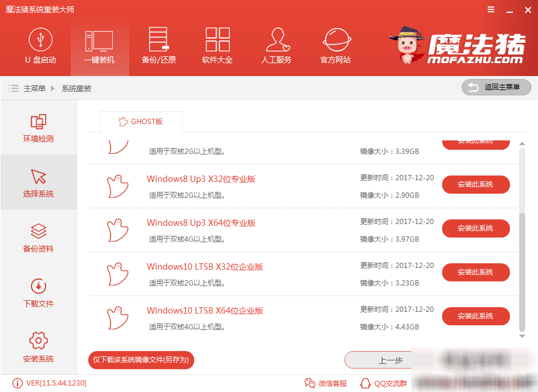This screenshot has height=392, width=538.
Task: Open the 软件大全 software collection
Action: coord(217,47)
